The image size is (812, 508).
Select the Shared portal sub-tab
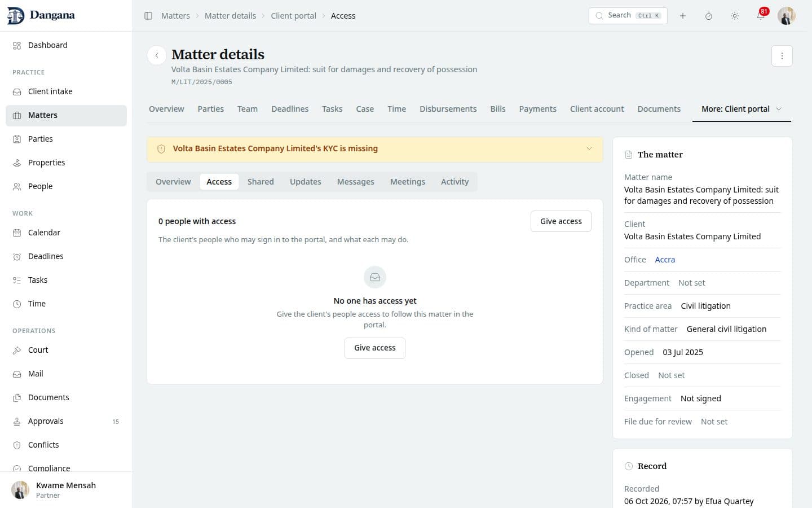261,182
